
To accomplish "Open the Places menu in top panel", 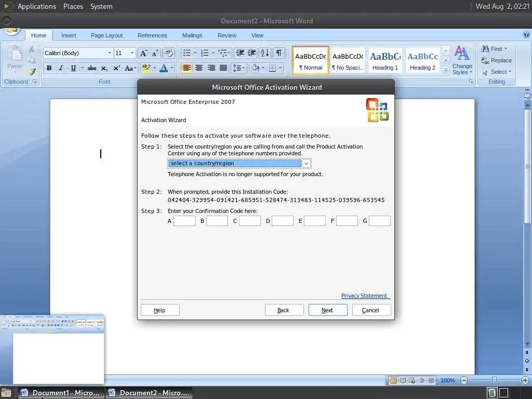I will click(x=73, y=6).
